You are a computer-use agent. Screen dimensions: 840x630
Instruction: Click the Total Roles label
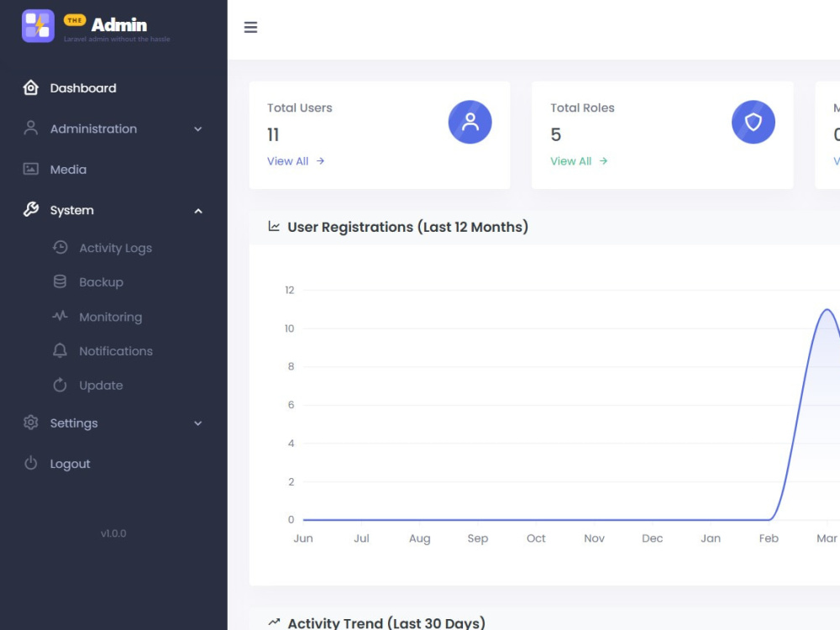(582, 108)
